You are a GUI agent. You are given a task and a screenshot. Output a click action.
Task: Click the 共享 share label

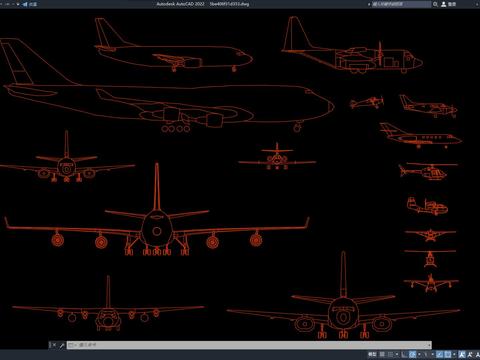pyautogui.click(x=33, y=4)
